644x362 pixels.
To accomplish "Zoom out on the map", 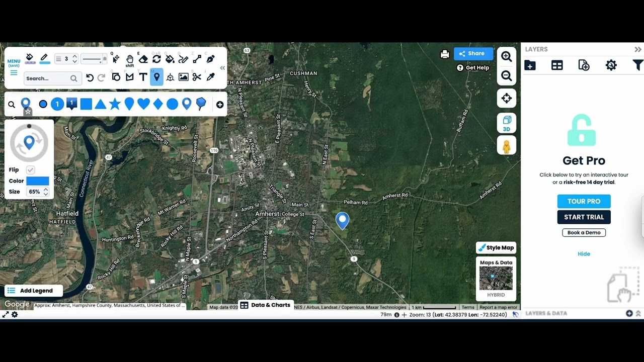I will tap(507, 76).
